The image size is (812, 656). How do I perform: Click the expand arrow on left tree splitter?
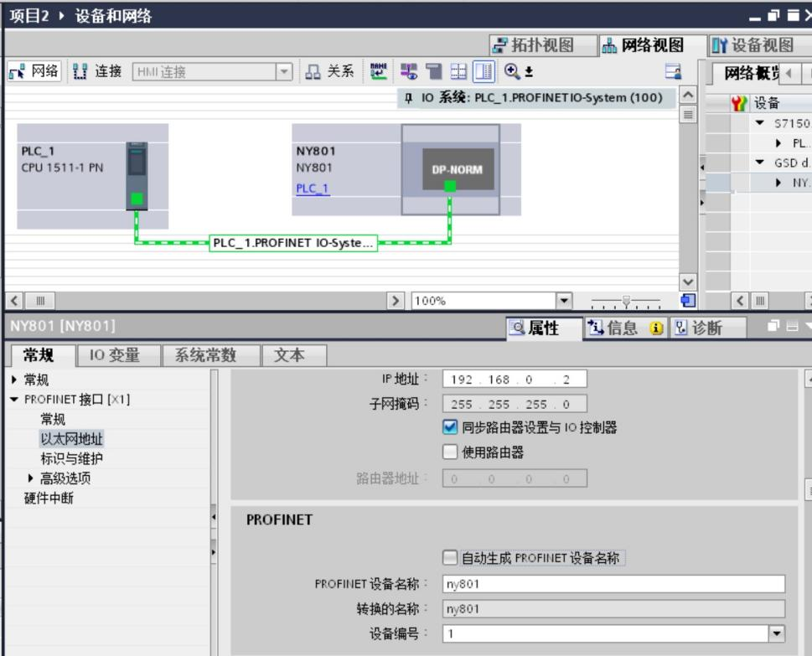214,552
